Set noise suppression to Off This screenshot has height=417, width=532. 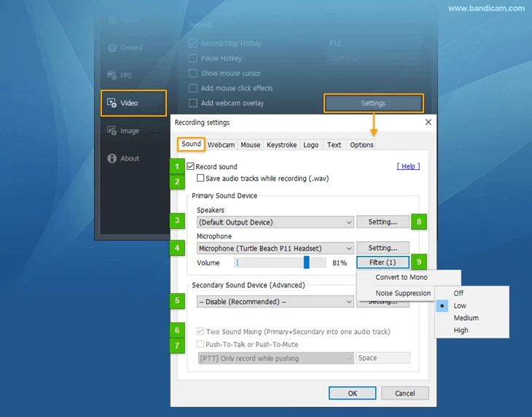(472, 293)
